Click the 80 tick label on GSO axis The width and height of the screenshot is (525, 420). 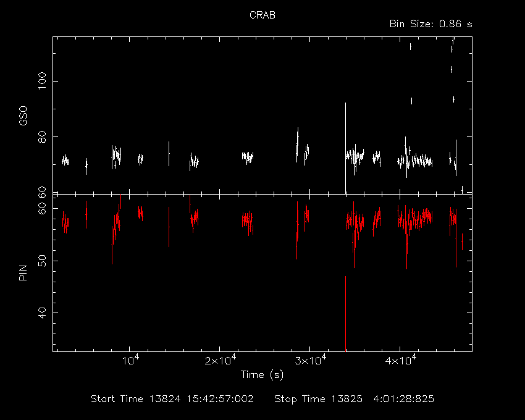[x=42, y=136]
